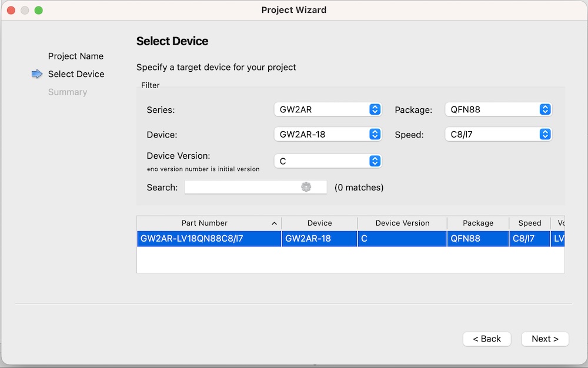Click the Select Device step label
588x368 pixels.
point(76,74)
